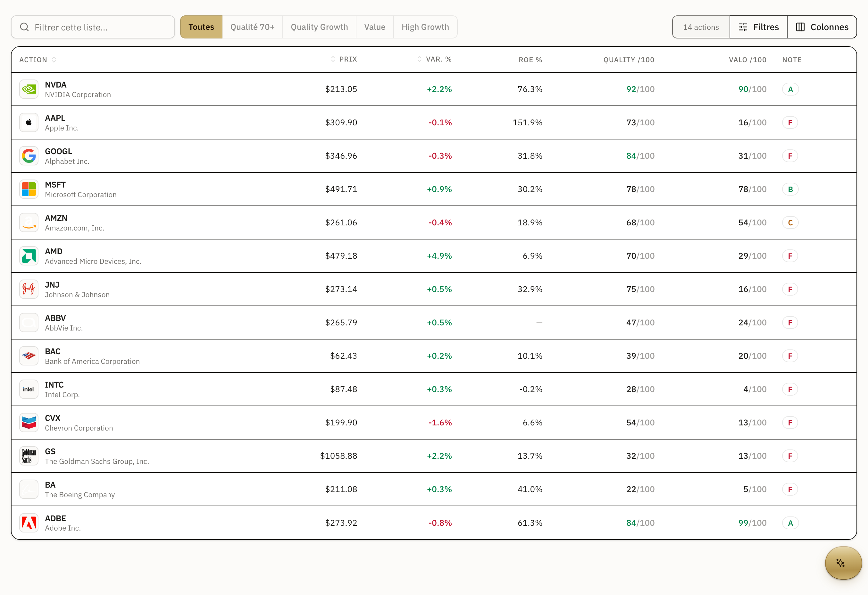Click the Google logo icon for GOOGL

[x=29, y=156]
